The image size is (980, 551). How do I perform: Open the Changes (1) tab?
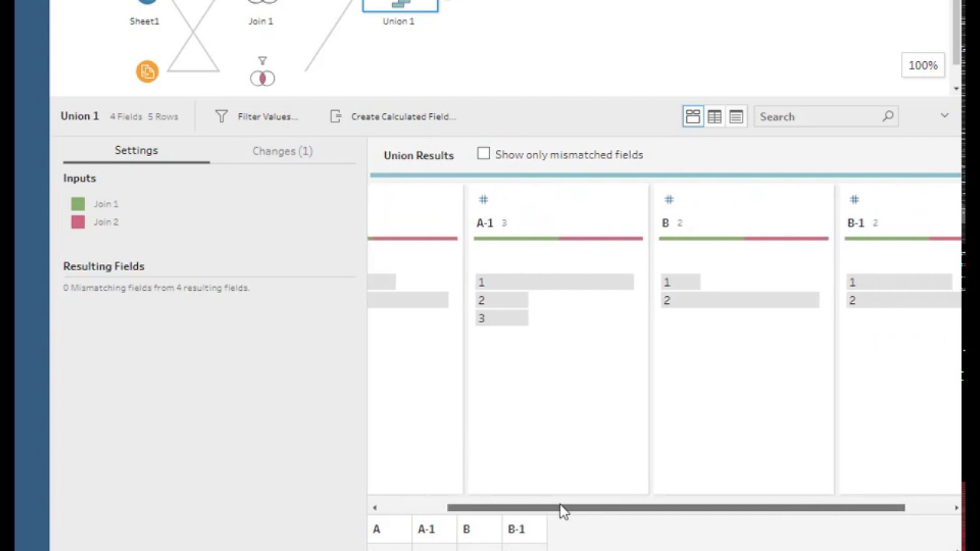tap(283, 151)
